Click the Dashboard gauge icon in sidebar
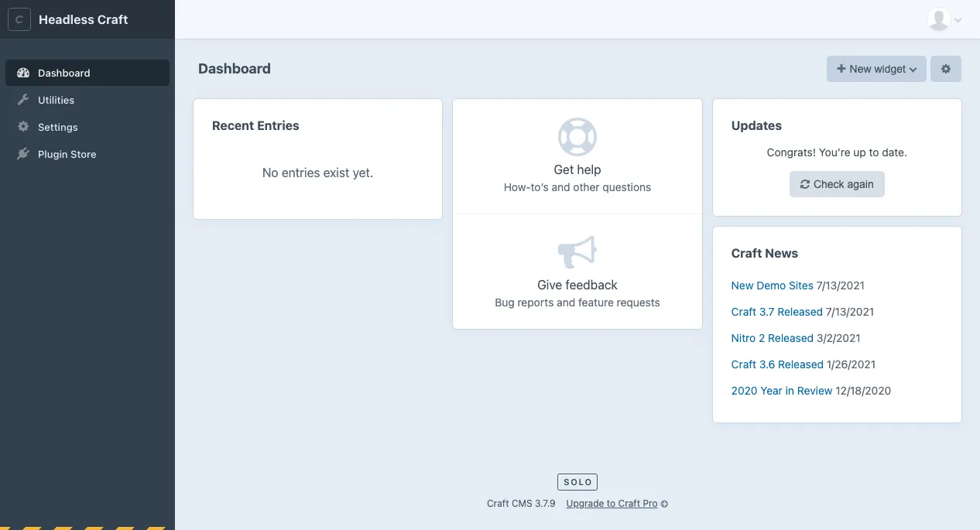 point(23,73)
